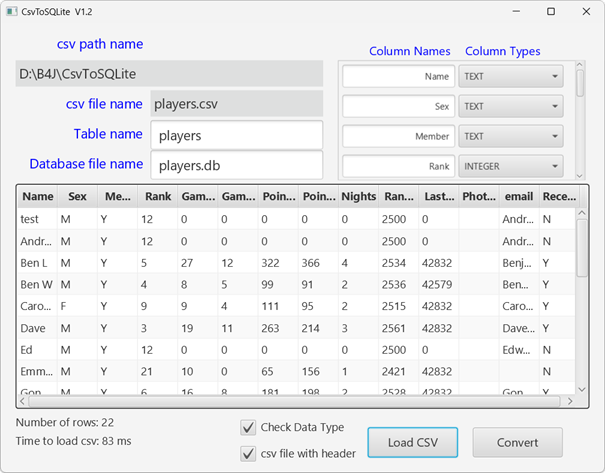Open the Member column type dropdown
Image resolution: width=605 pixels, height=473 pixels.
[510, 136]
